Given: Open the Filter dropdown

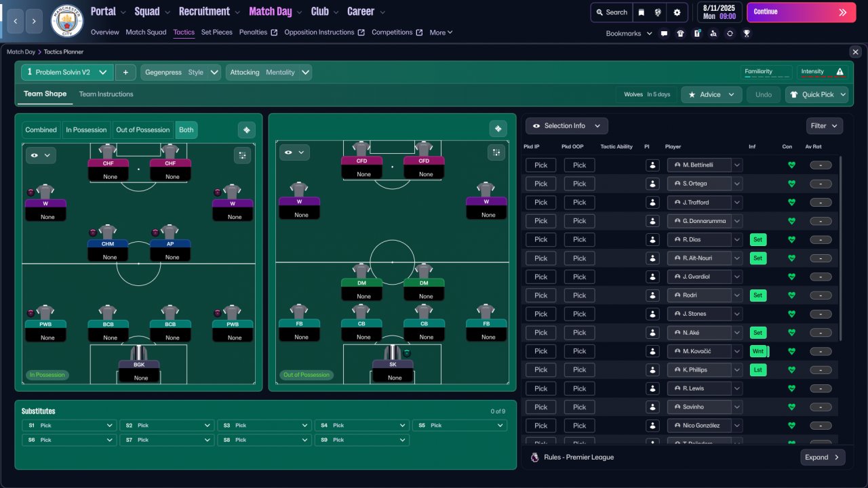Looking at the screenshot, I should click(825, 126).
